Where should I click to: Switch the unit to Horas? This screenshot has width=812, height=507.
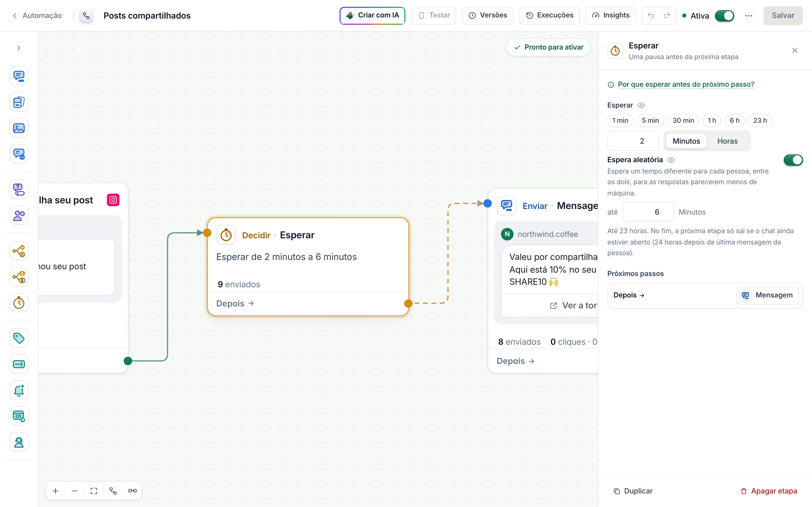(727, 141)
